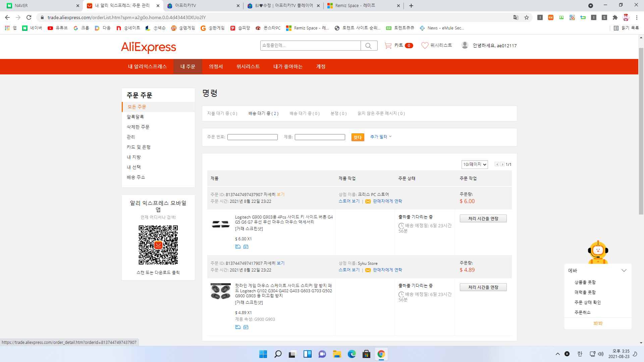Open 배송 주소 in the sidebar
The width and height of the screenshot is (644, 362).
pyautogui.click(x=136, y=177)
